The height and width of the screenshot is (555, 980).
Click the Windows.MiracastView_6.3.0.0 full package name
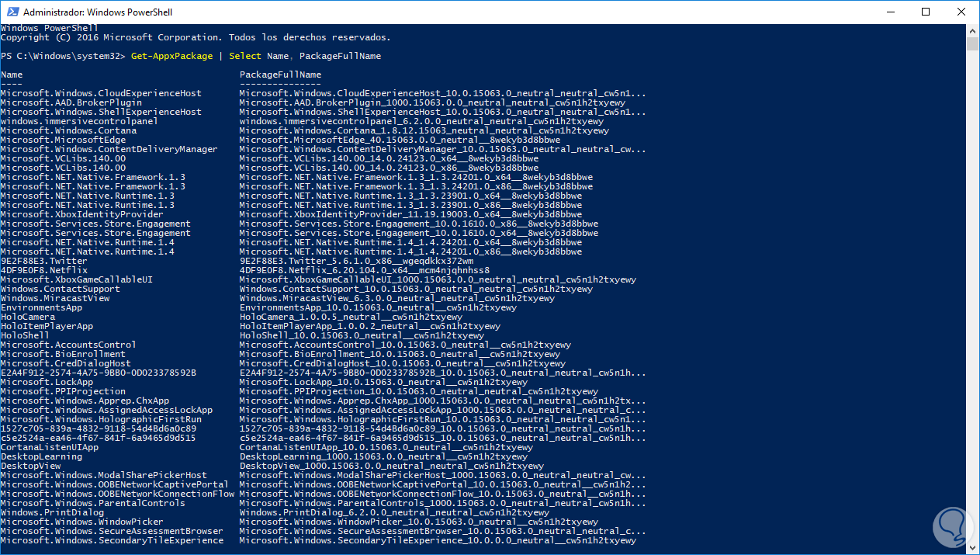pyautogui.click(x=397, y=298)
